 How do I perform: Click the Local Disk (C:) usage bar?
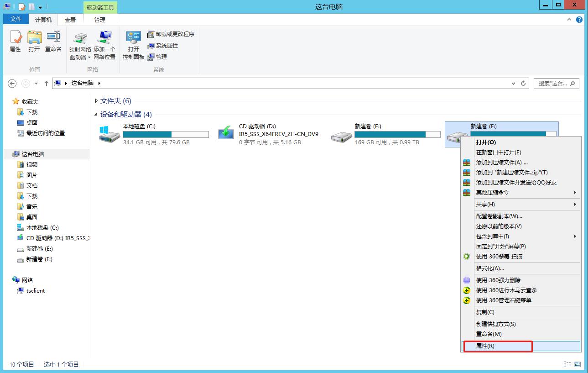coord(166,135)
